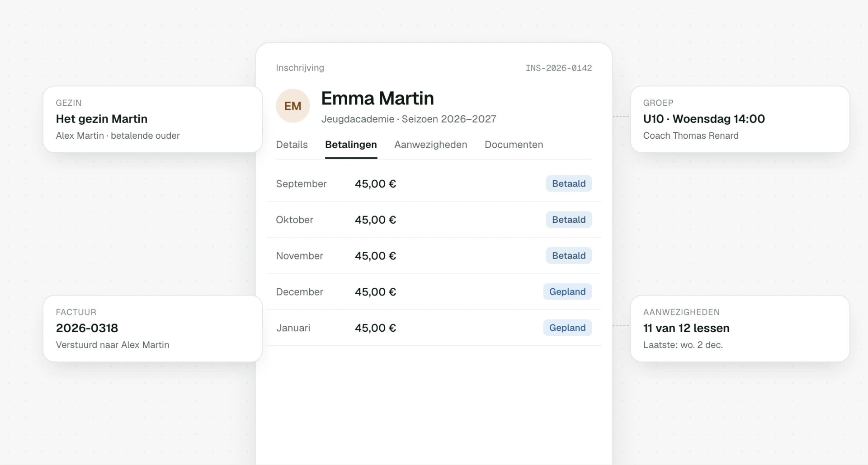Click Laatste: wo. 2 dec. text

coord(683,345)
